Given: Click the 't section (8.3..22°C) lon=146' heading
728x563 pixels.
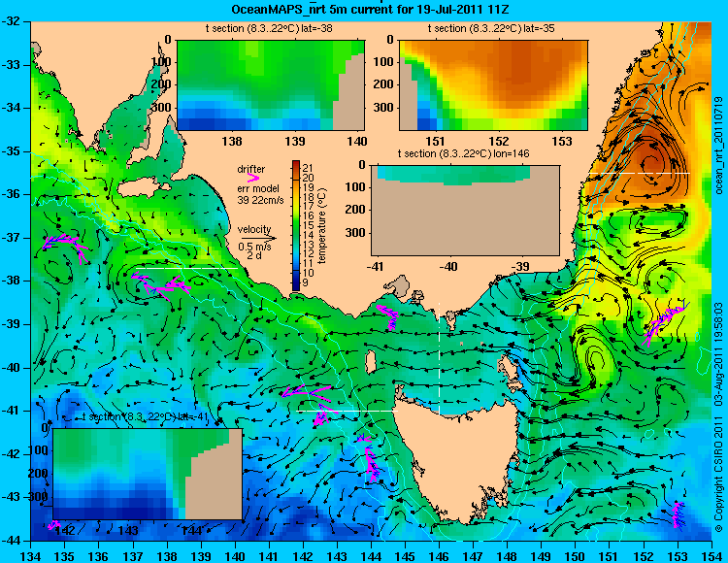Looking at the screenshot, I should 463,153.
